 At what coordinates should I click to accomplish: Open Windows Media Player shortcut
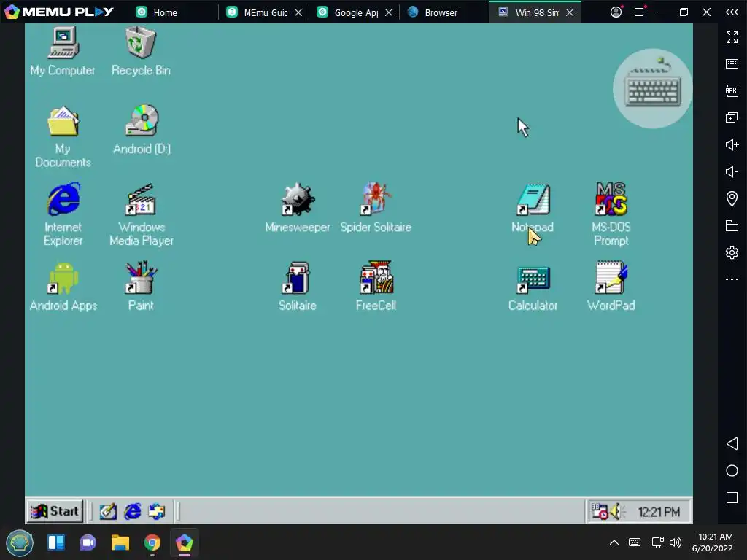pos(142,214)
